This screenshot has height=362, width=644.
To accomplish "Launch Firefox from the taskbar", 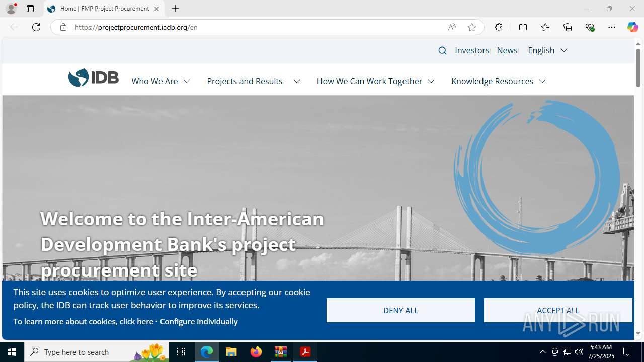I will [256, 352].
